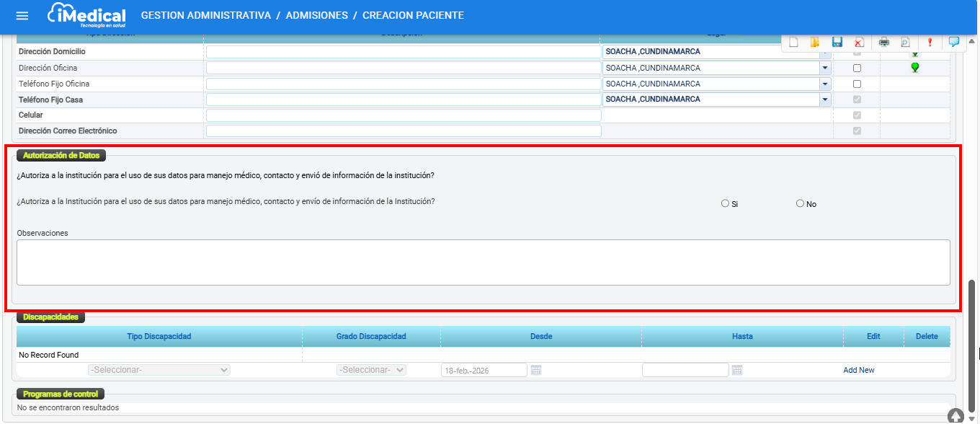This screenshot has height=424, width=980.
Task: Open Dirección Oficina location dropdown arrow
Action: pyautogui.click(x=824, y=68)
